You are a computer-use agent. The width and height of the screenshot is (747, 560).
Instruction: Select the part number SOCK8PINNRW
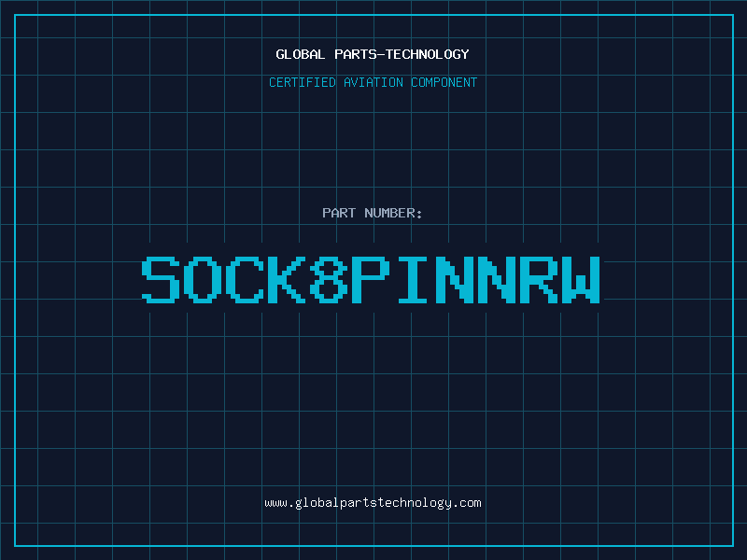371,280
